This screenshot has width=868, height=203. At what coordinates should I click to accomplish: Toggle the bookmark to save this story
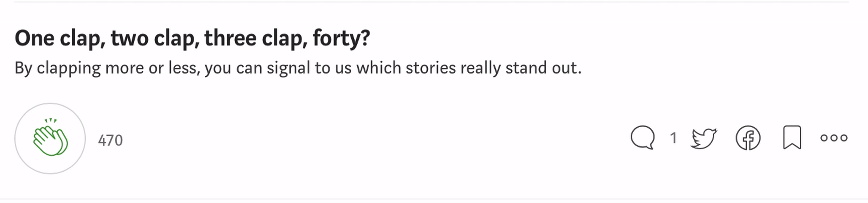792,137
